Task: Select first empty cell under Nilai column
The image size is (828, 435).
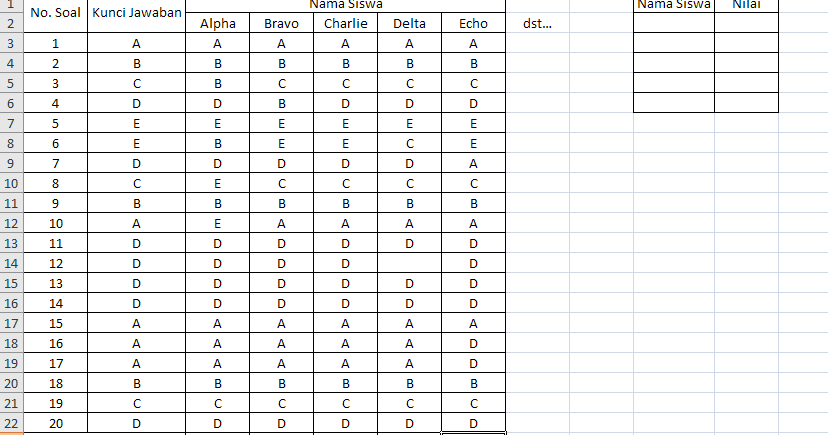Action: click(746, 23)
